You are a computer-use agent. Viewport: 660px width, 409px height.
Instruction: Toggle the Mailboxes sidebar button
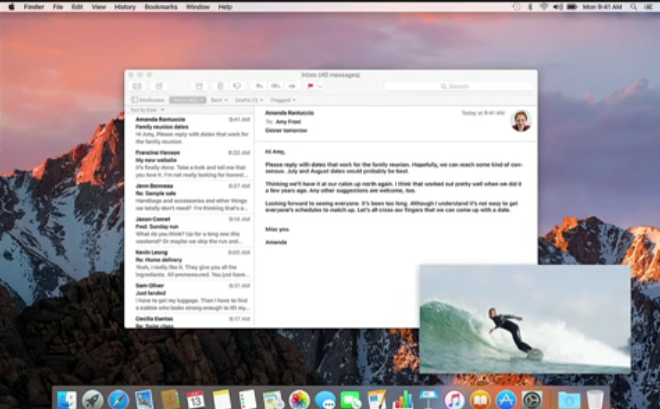[148, 100]
